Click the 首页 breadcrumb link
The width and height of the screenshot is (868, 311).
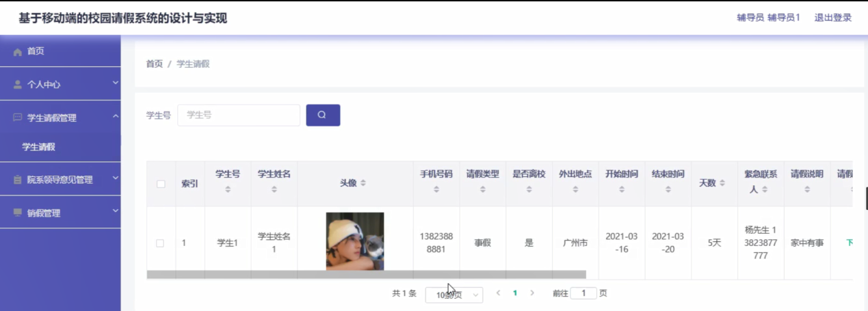pyautogui.click(x=155, y=64)
